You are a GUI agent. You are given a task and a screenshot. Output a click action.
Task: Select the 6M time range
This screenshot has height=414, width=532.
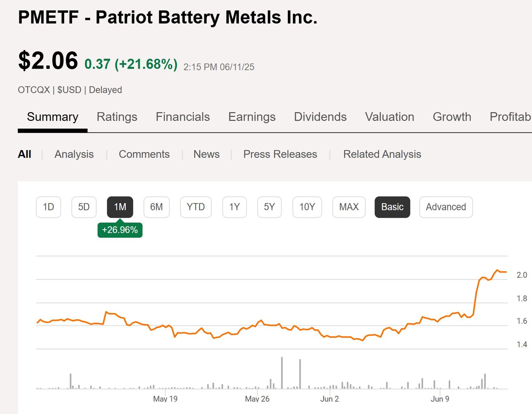pos(156,207)
